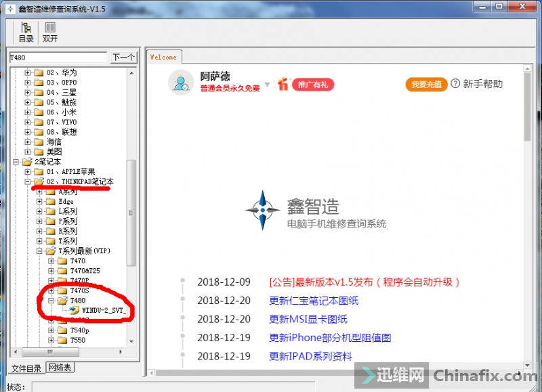Image resolution: width=542 pixels, height=392 pixels.
Task: Click the Edge folder icon
Action: point(50,201)
